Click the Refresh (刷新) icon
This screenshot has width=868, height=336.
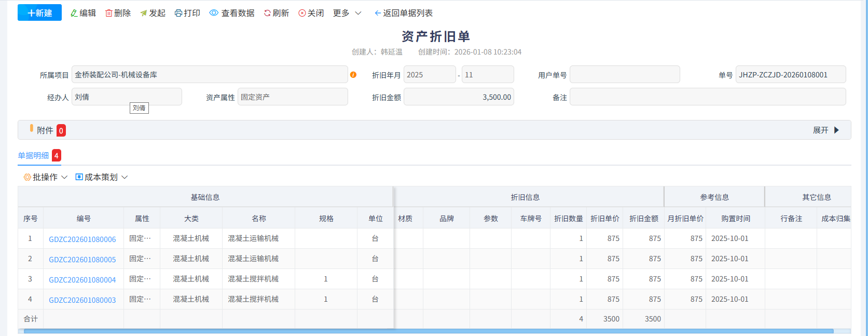click(267, 13)
